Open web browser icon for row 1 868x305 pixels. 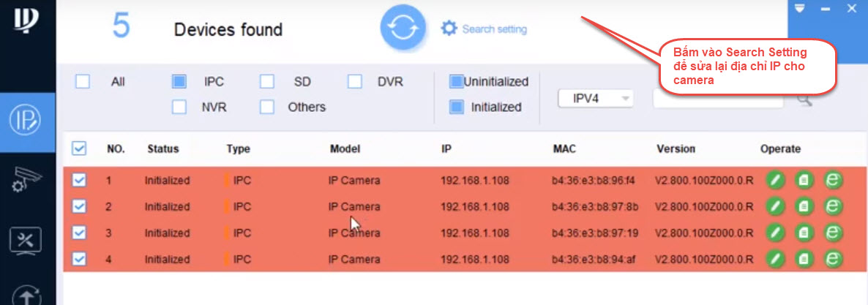pyautogui.click(x=832, y=180)
